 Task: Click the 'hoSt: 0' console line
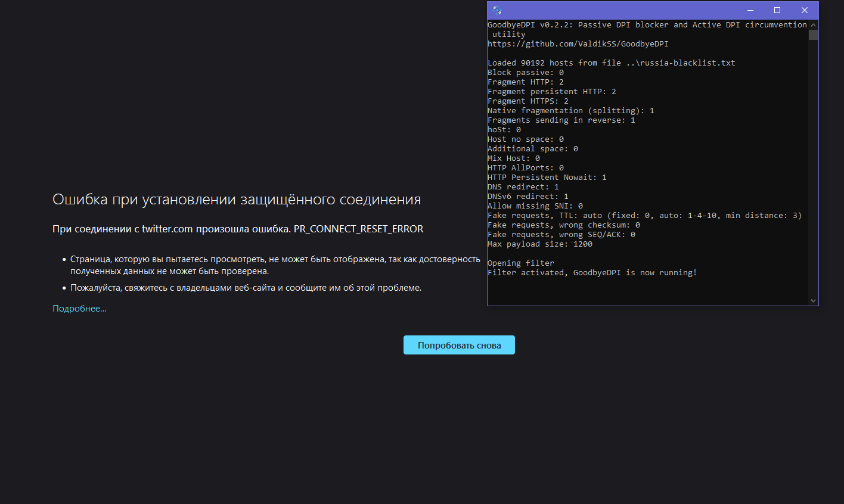504,130
